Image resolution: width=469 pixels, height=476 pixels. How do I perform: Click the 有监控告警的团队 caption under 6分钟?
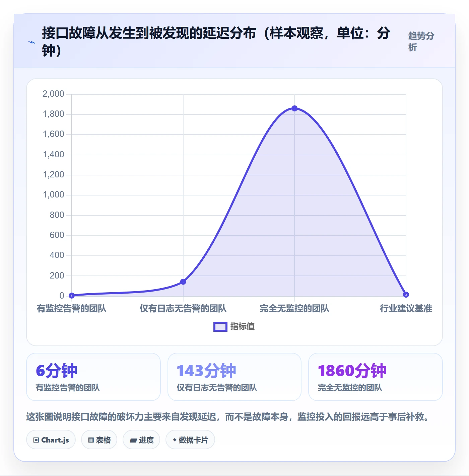coord(68,388)
